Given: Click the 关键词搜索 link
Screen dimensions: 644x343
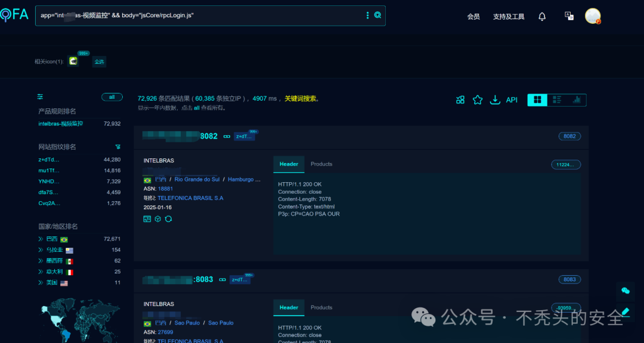Looking at the screenshot, I should click(x=301, y=98).
